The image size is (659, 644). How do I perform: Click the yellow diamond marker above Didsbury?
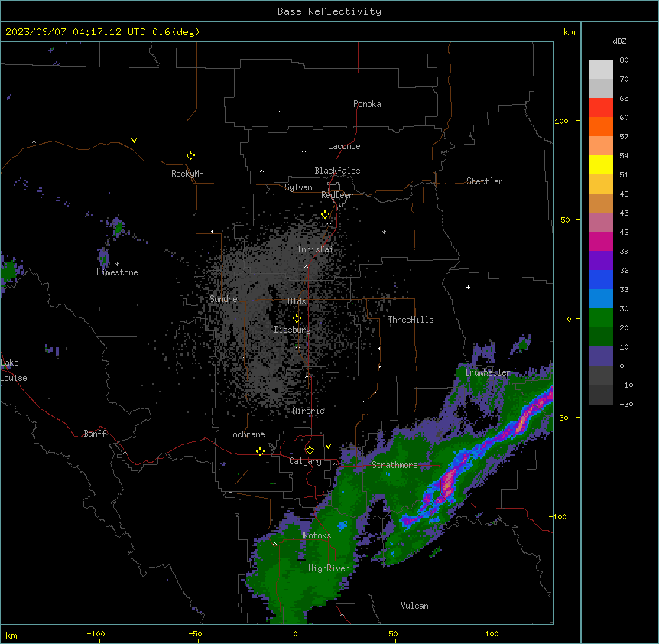pos(297,319)
